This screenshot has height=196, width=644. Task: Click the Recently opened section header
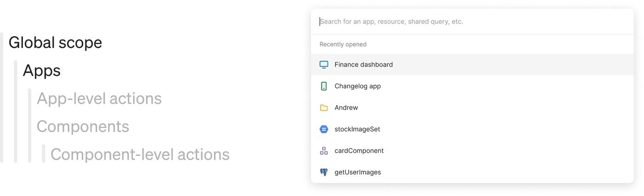[343, 44]
